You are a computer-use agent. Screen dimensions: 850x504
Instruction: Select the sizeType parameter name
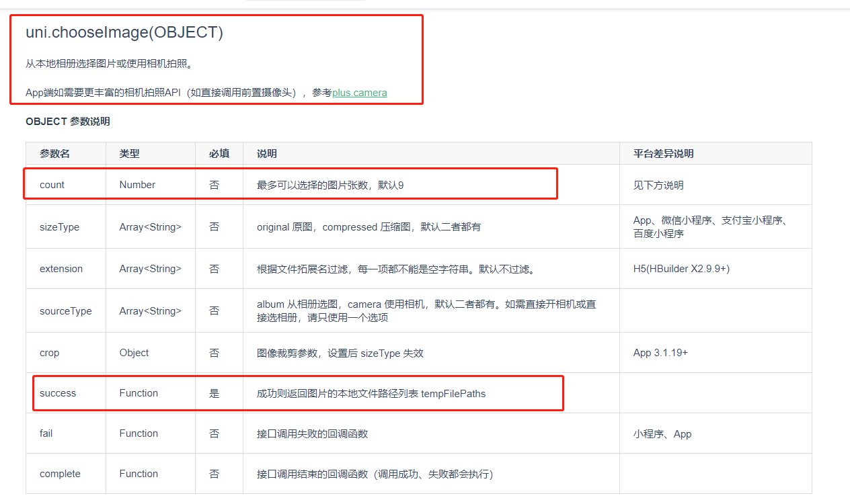59,226
